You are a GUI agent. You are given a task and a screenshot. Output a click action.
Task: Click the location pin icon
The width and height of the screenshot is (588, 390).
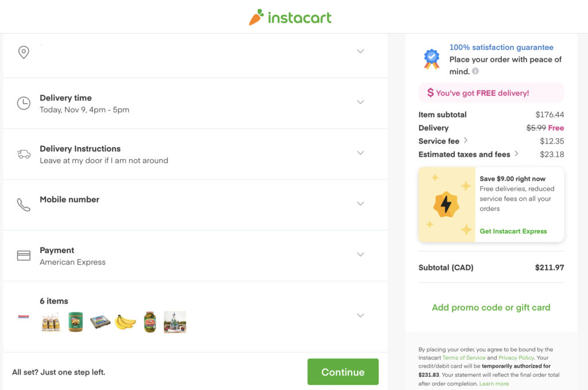[24, 52]
